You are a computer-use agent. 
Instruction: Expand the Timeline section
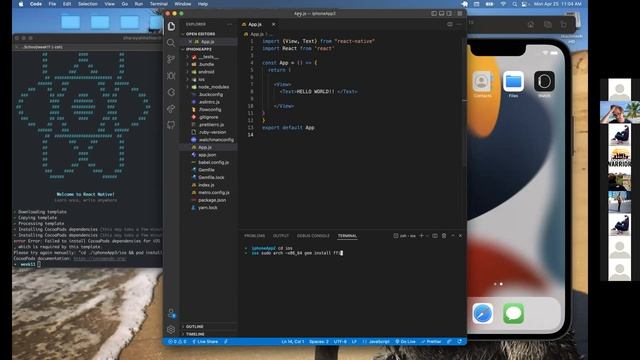[x=209, y=334]
